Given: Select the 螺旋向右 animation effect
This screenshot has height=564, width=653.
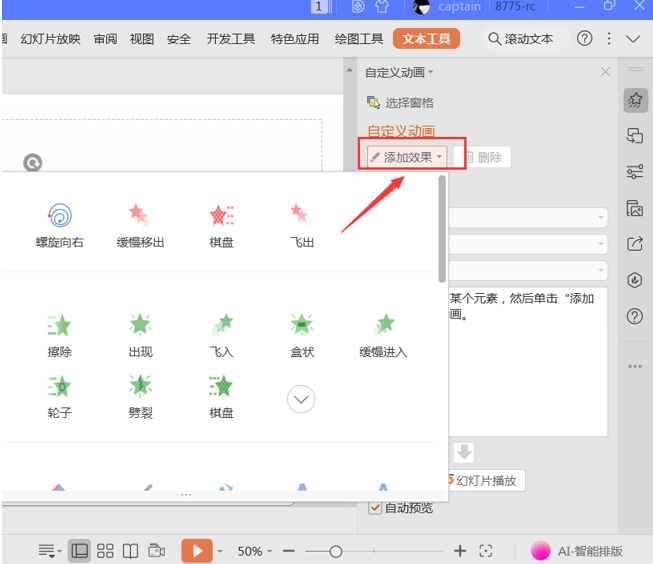Looking at the screenshot, I should click(60, 225).
